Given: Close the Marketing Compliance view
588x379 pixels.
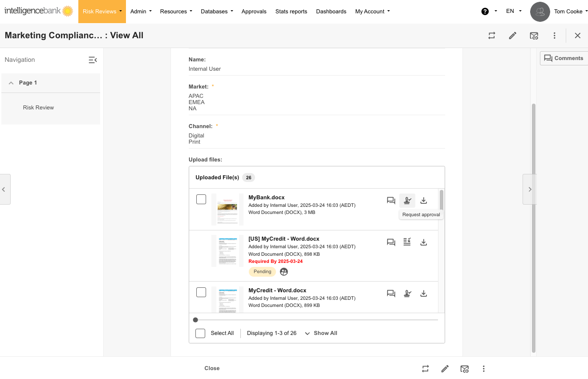Looking at the screenshot, I should [x=578, y=36].
